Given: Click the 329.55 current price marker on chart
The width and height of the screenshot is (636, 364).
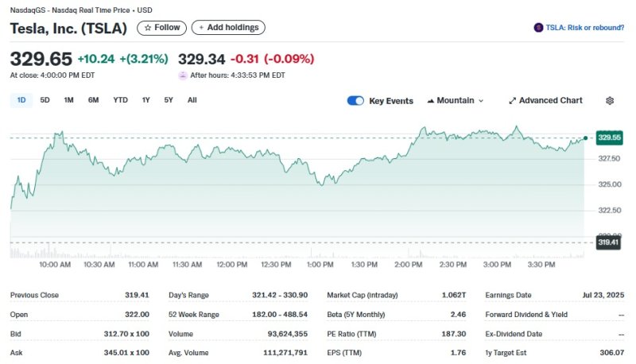Looking at the screenshot, I should click(x=609, y=137).
